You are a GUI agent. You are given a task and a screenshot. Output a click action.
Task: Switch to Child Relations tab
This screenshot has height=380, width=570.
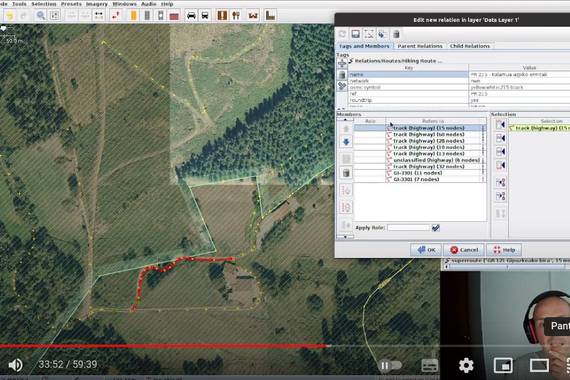click(470, 46)
